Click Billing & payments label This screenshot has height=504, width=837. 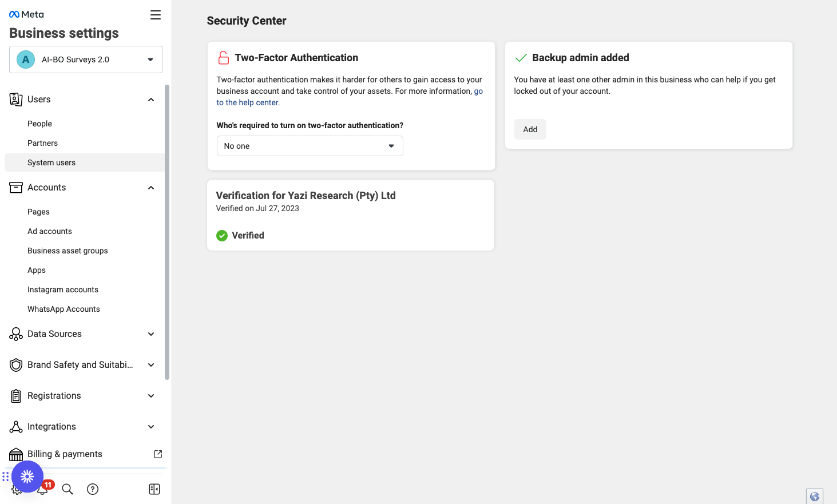(x=65, y=454)
